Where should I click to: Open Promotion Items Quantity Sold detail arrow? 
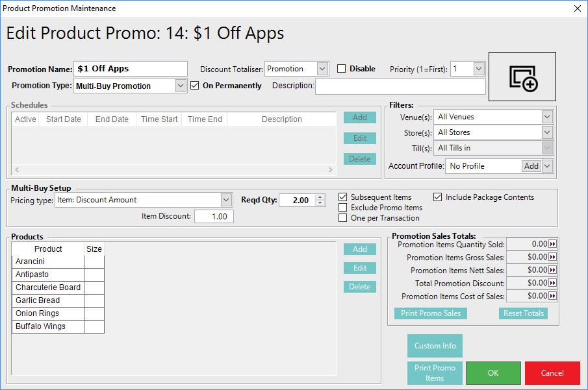[x=553, y=244]
